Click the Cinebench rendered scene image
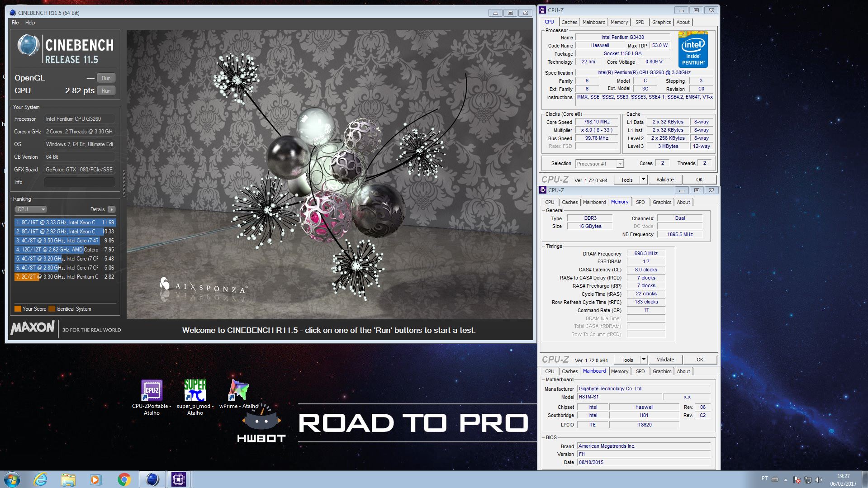The image size is (868, 488). click(x=329, y=175)
